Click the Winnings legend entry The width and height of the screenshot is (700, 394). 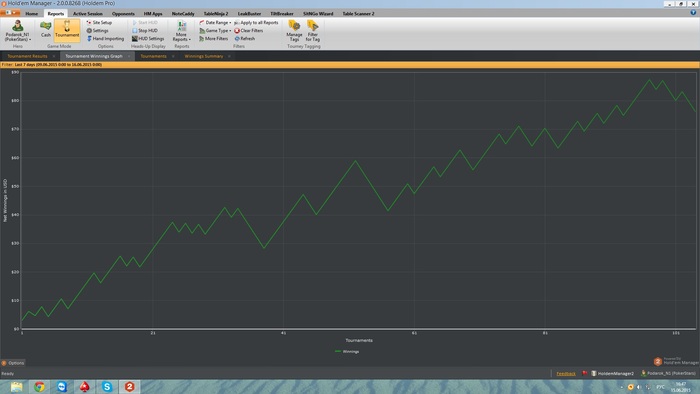[x=347, y=352]
